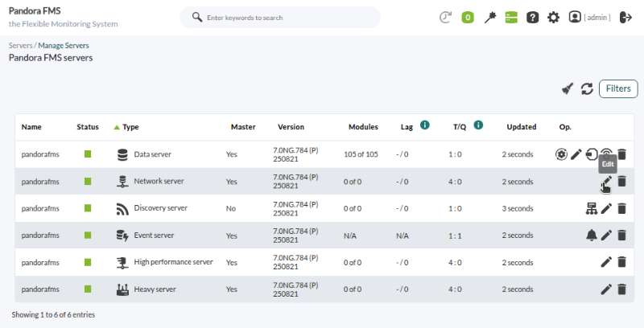Edit the Event server with pencil icon
The image size is (644, 328).
point(607,235)
